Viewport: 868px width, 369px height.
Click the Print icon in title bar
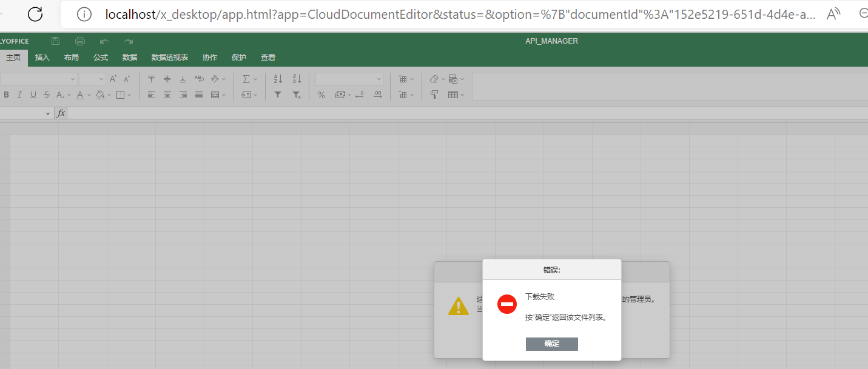80,41
